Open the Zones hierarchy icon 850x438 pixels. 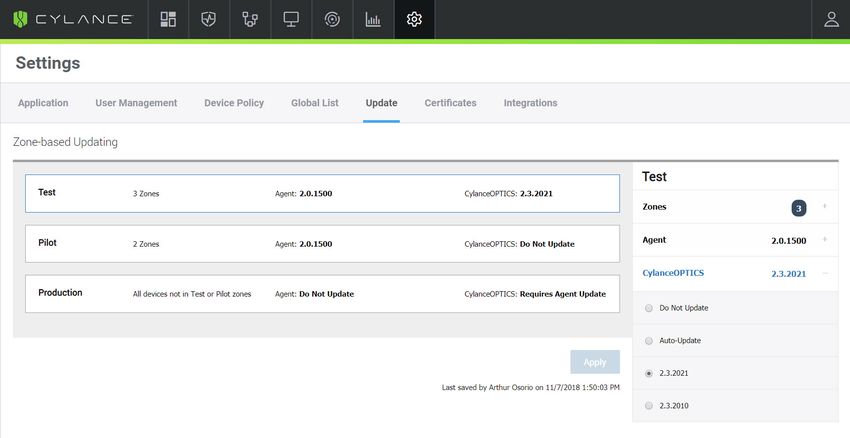click(x=250, y=20)
